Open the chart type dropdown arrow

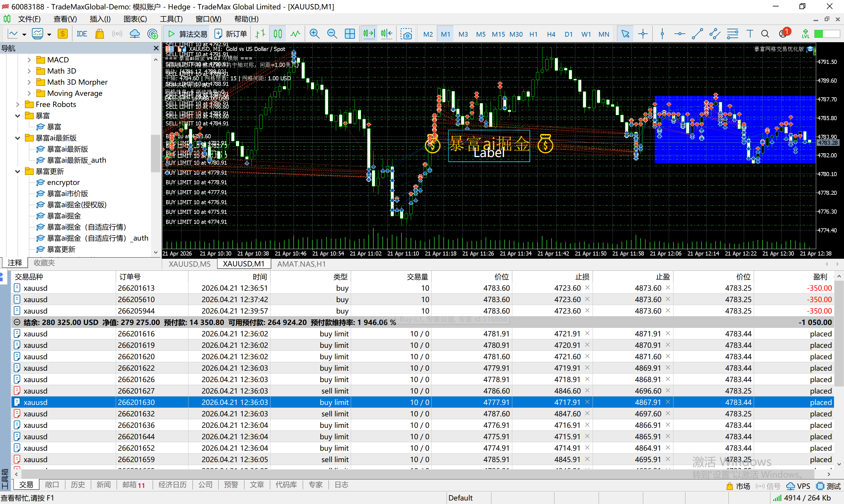coord(24,34)
